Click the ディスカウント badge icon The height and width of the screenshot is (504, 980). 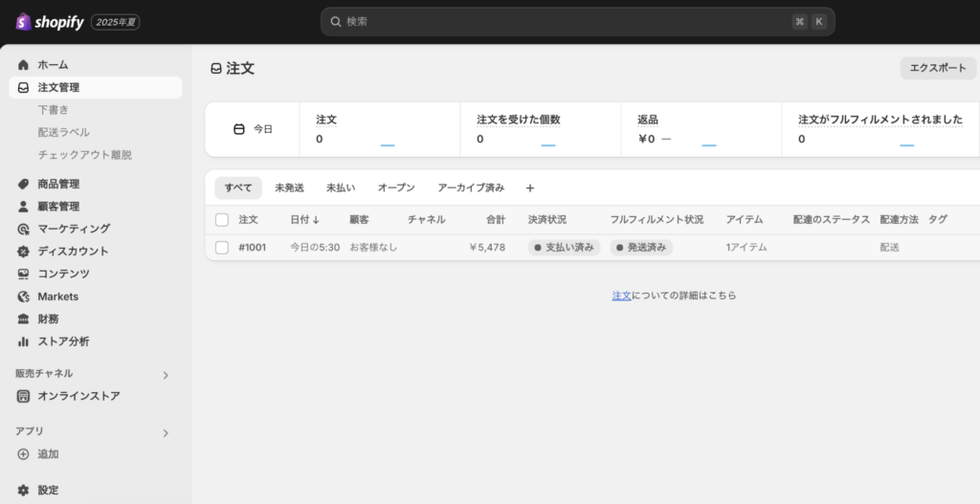coord(23,252)
